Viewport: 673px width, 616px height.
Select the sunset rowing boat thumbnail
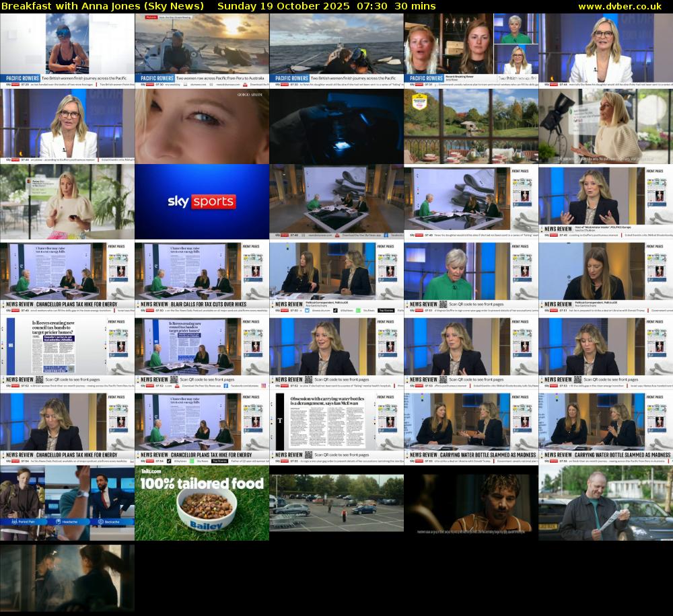[201, 50]
